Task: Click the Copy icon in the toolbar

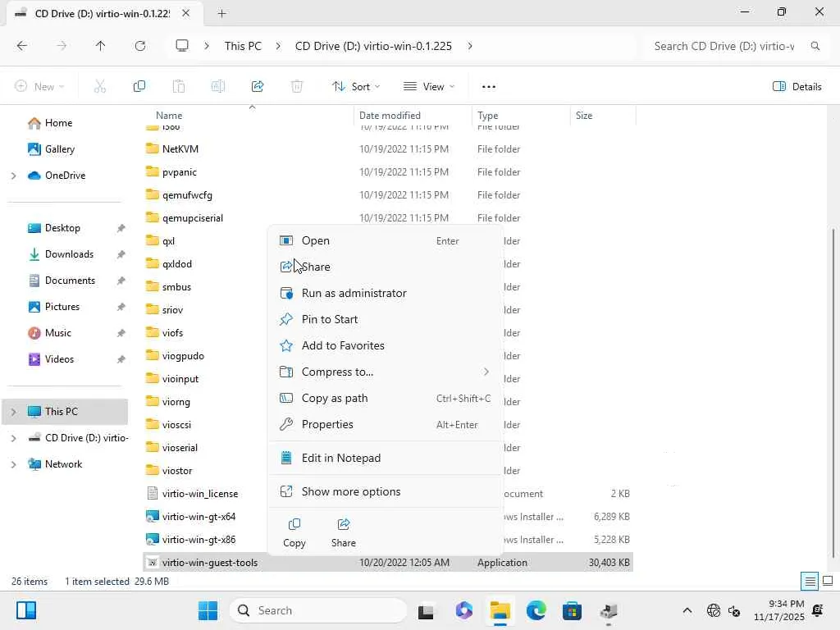Action: (x=139, y=86)
